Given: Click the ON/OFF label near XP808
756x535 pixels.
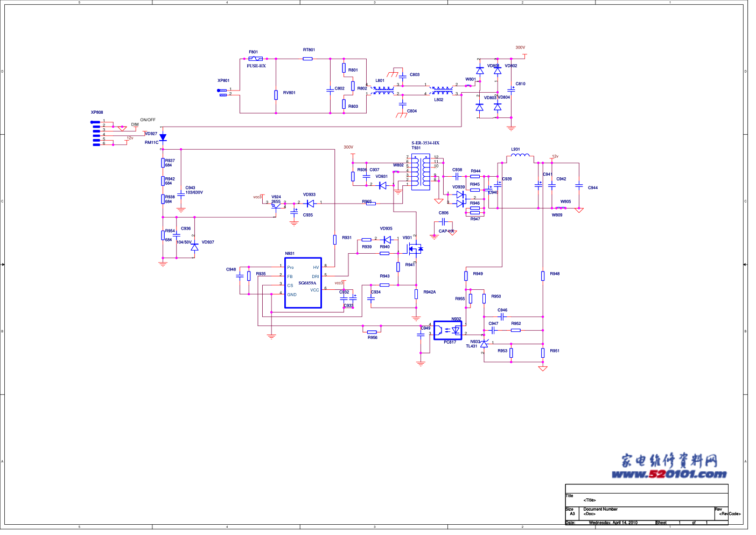Looking at the screenshot, I should click(148, 120).
